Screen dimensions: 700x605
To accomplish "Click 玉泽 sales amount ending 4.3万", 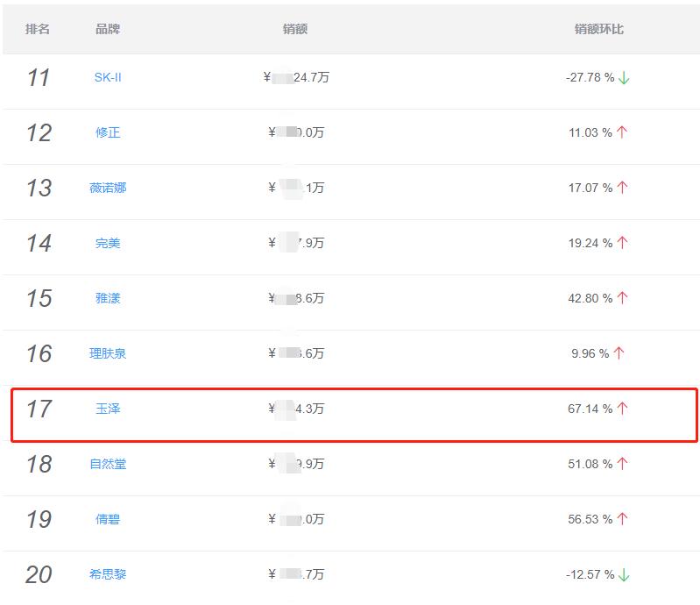I will [296, 409].
